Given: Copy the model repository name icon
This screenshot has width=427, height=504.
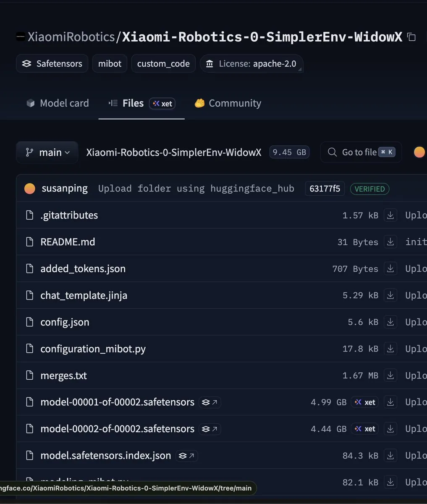Looking at the screenshot, I should 411,37.
